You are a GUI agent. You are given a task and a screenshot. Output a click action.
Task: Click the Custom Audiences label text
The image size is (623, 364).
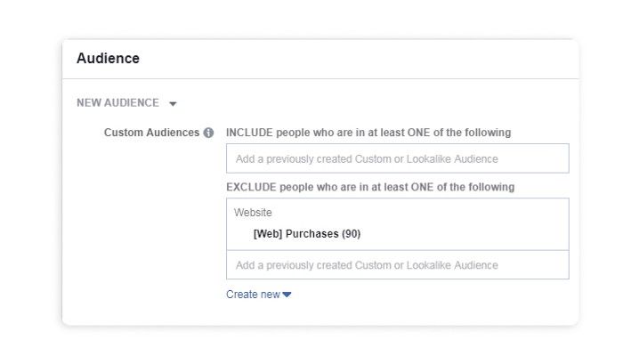(x=151, y=133)
